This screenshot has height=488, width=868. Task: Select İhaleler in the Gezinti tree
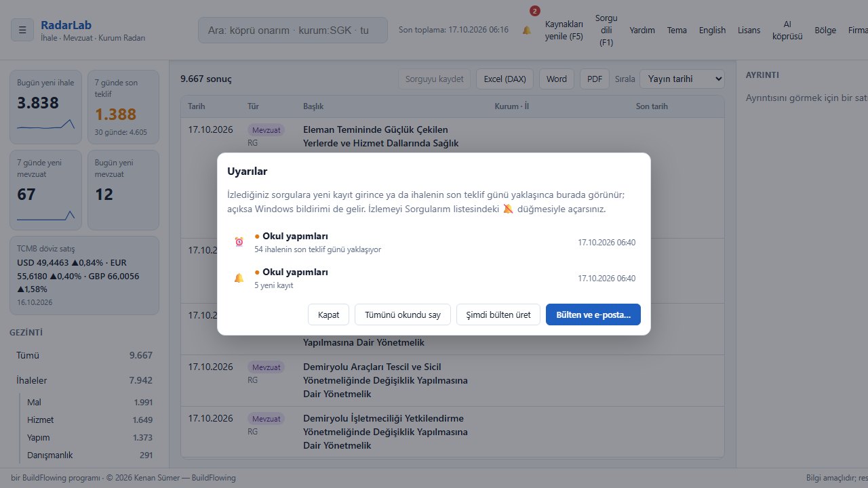[x=84, y=380]
